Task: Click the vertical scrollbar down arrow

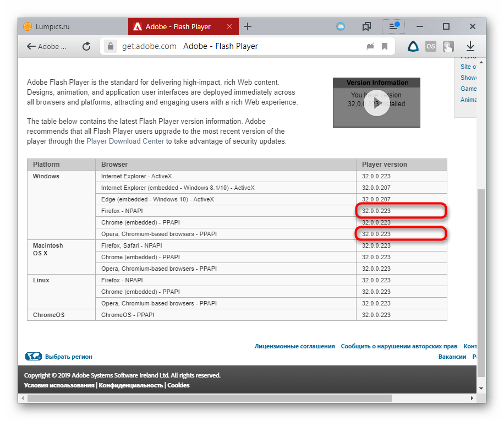Action: (x=481, y=389)
